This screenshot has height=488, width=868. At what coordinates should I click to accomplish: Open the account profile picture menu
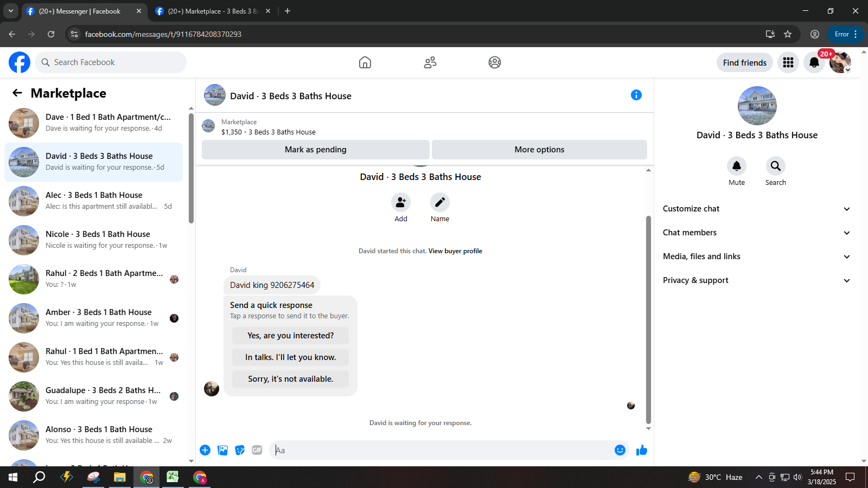point(840,62)
